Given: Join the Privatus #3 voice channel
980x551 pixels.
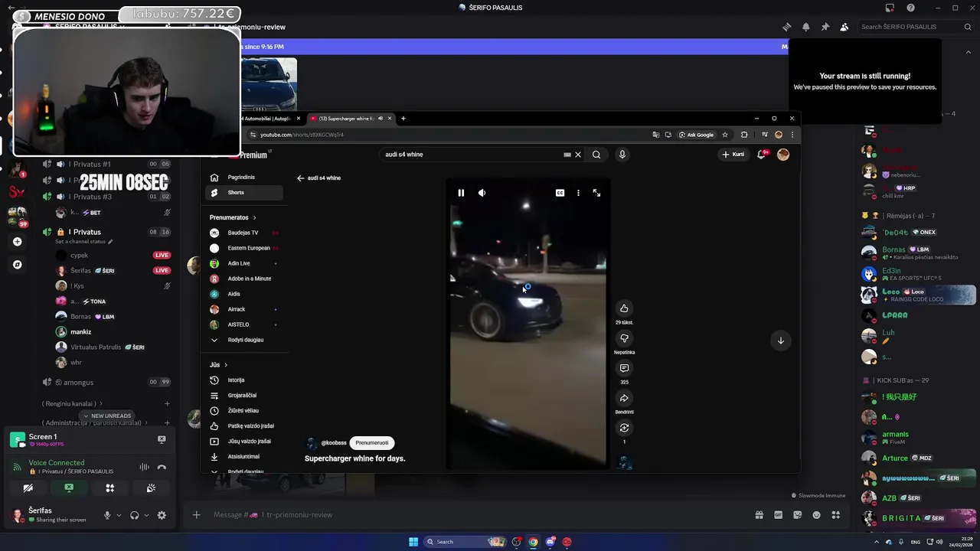Looking at the screenshot, I should (107, 197).
